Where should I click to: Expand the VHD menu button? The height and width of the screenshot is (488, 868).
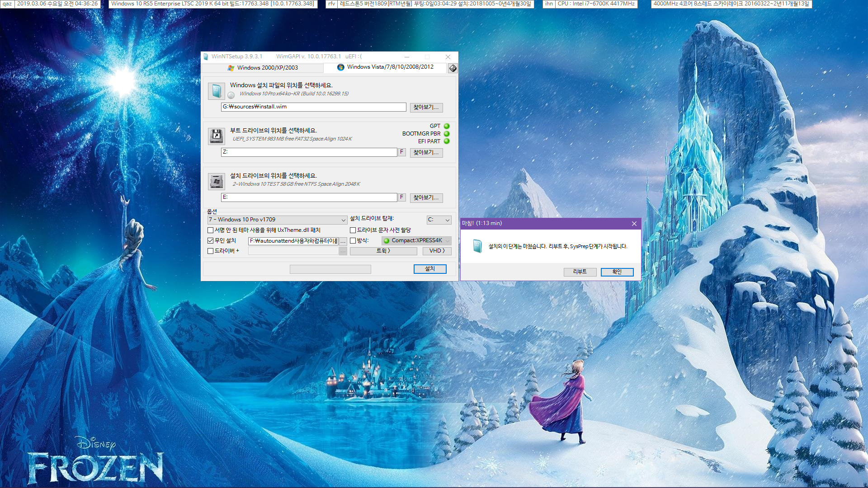(437, 251)
